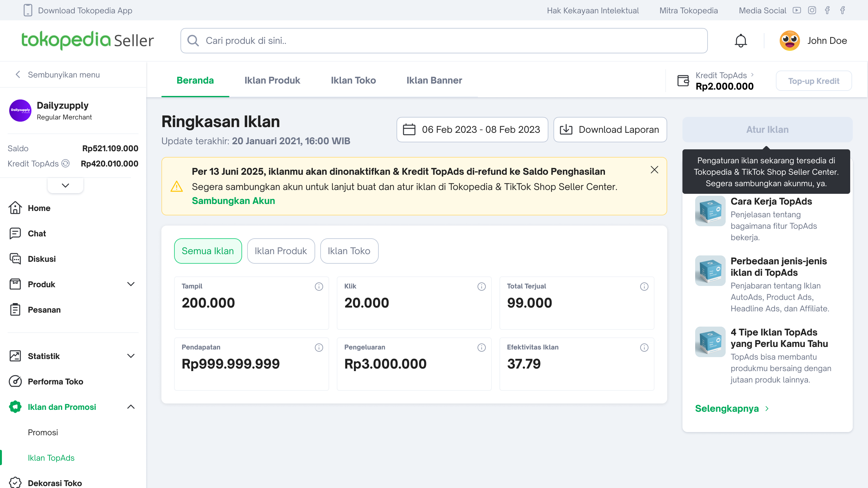Click the John Doe profile avatar
Screen dimensions: 868x488
coord(789,41)
